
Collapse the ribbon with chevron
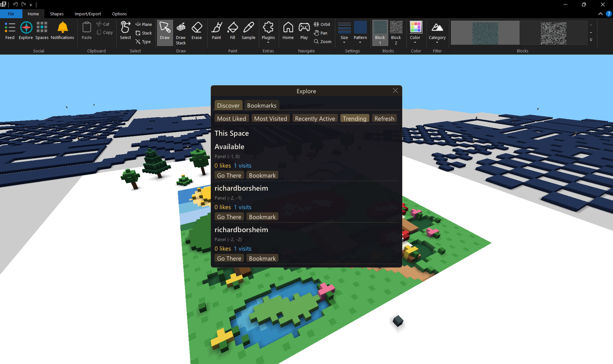coord(601,14)
